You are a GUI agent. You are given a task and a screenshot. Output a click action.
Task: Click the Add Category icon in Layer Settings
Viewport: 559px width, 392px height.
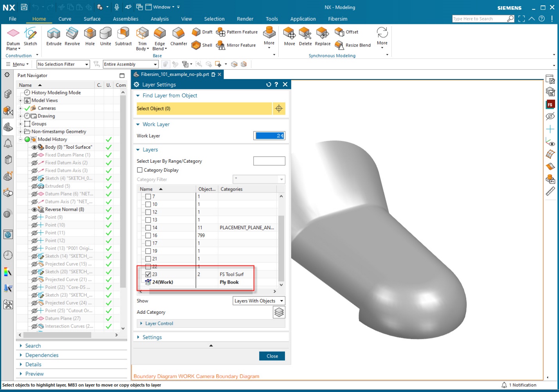pyautogui.click(x=279, y=312)
